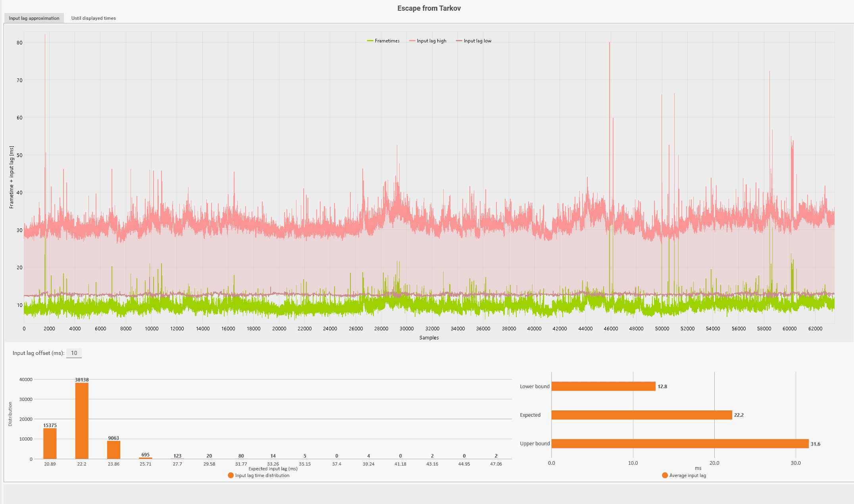Click the 9063 distribution bar at 23.86

point(113,450)
